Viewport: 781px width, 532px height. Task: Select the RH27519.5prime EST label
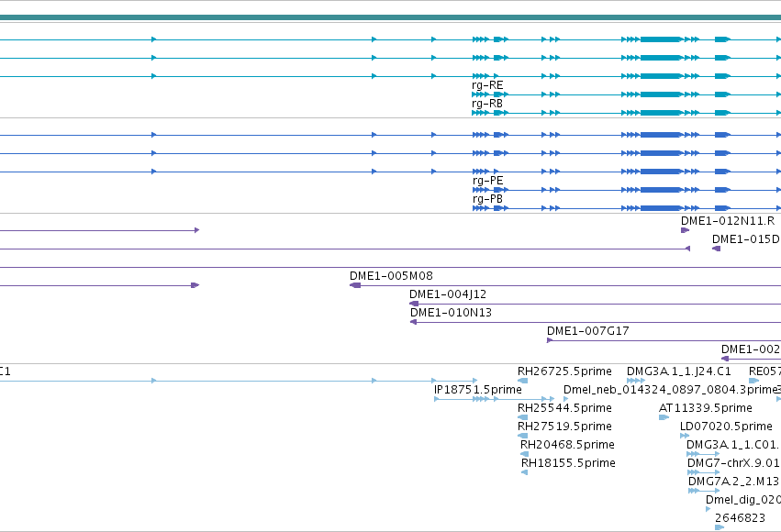click(564, 427)
